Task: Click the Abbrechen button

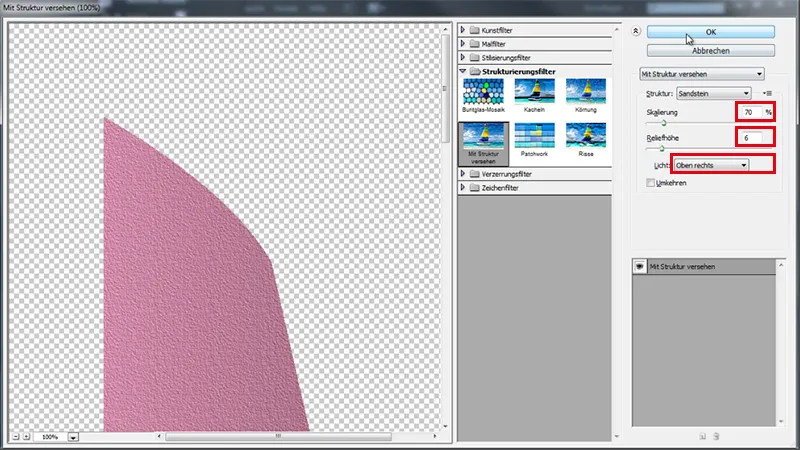Action: point(711,51)
